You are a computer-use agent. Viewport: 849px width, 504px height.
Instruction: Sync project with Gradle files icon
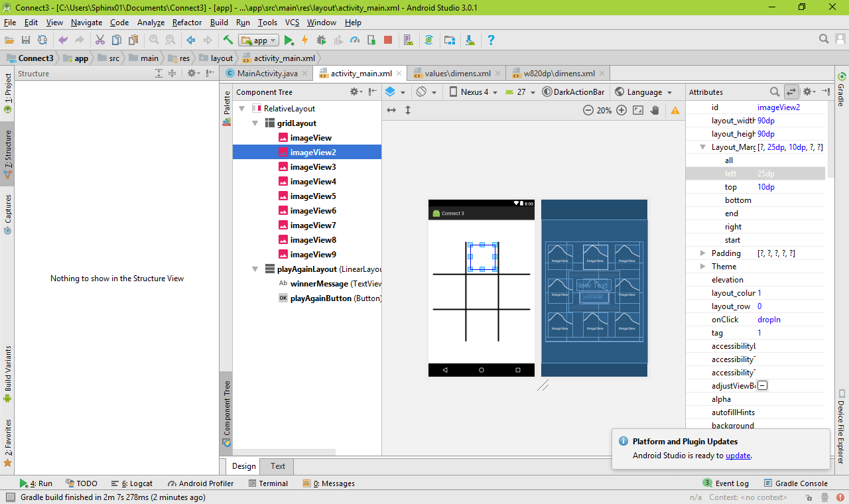tap(428, 40)
